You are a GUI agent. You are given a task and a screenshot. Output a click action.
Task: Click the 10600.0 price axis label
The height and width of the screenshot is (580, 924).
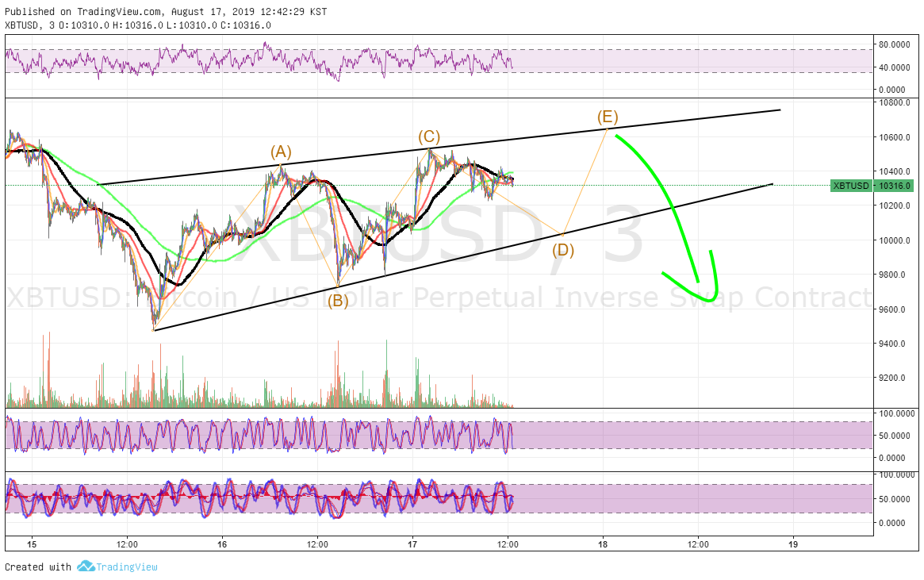pyautogui.click(x=895, y=137)
